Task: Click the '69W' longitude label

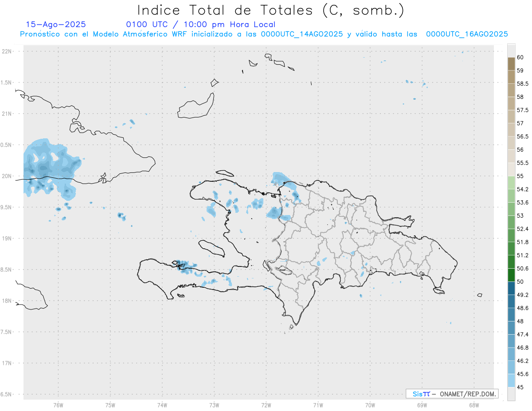Action: click(422, 405)
